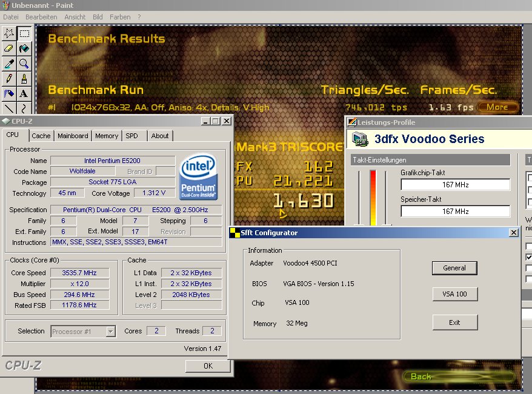The image size is (532, 394).
Task: Select the Free-Form Select tool
Action: click(9, 33)
